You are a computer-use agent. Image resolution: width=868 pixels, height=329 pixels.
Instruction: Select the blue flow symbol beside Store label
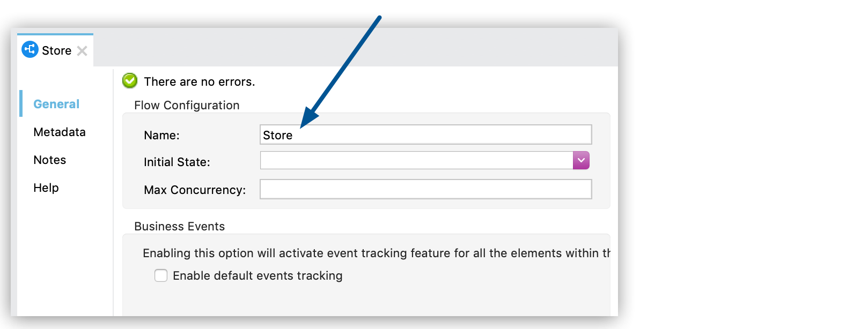tap(30, 50)
